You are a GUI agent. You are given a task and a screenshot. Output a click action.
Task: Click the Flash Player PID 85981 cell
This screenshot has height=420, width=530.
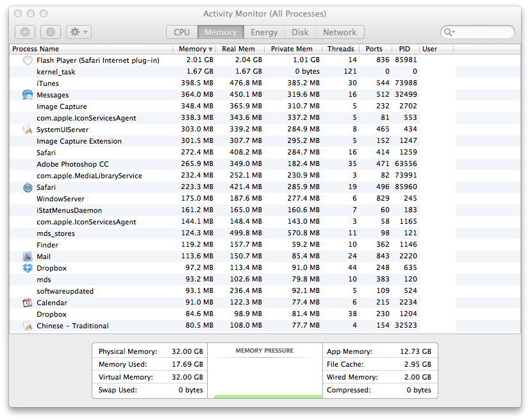406,60
